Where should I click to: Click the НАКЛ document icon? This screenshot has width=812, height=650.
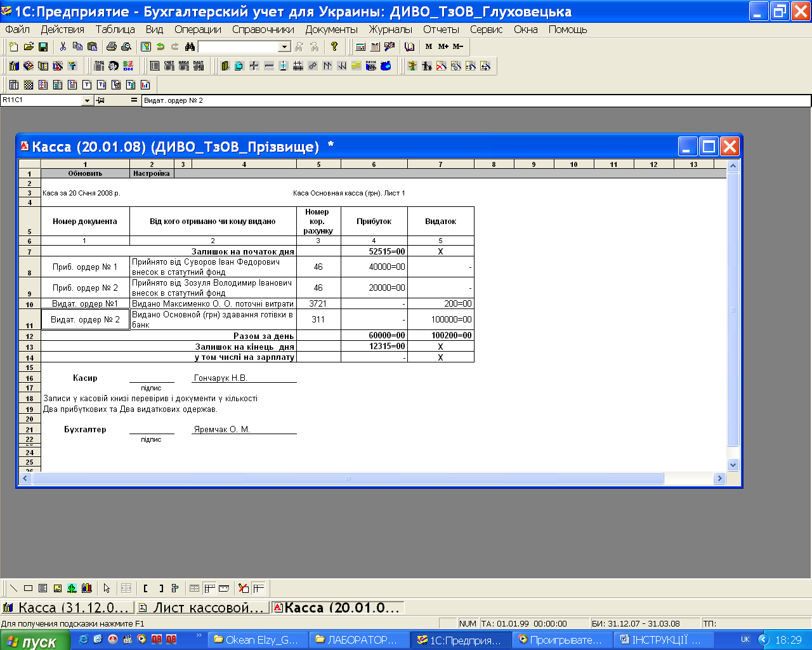coord(184,66)
